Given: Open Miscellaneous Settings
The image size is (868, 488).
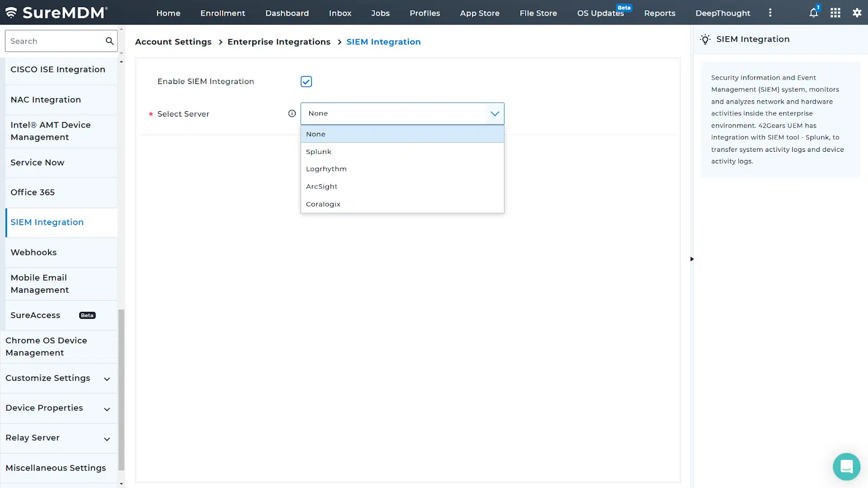Looking at the screenshot, I should [59, 468].
